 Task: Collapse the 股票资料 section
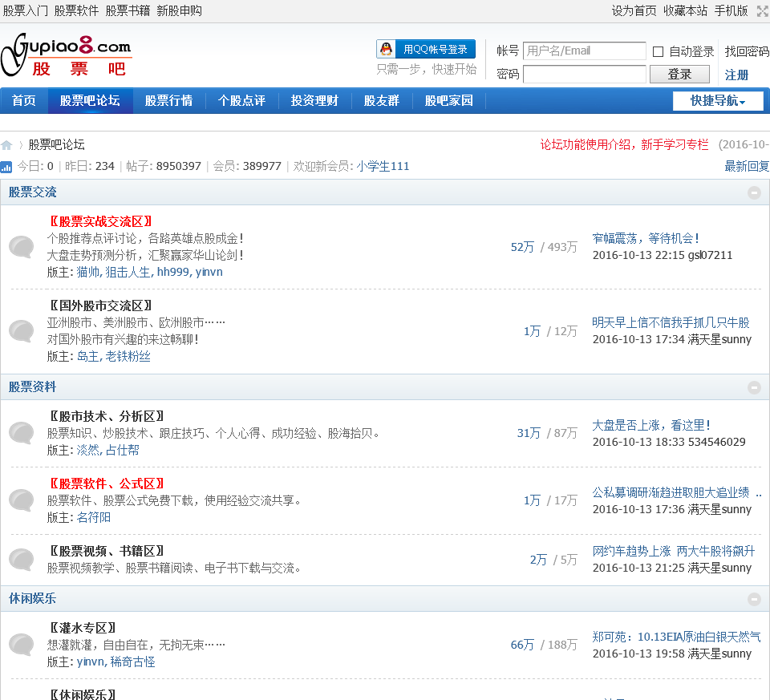[754, 387]
